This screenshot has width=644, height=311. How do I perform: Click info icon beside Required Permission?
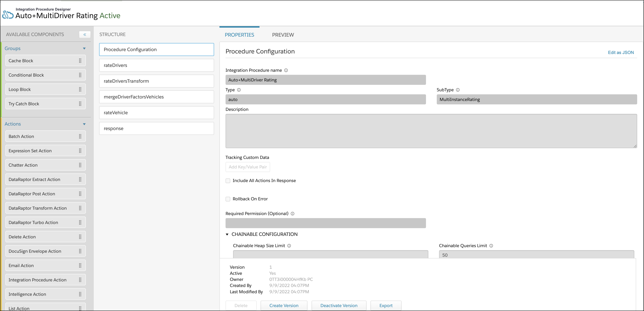point(293,214)
